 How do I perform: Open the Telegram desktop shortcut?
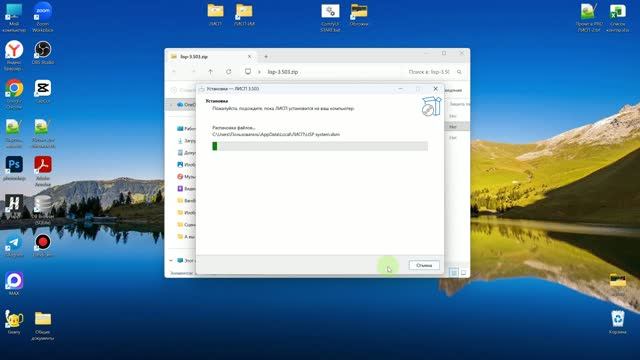(x=14, y=246)
